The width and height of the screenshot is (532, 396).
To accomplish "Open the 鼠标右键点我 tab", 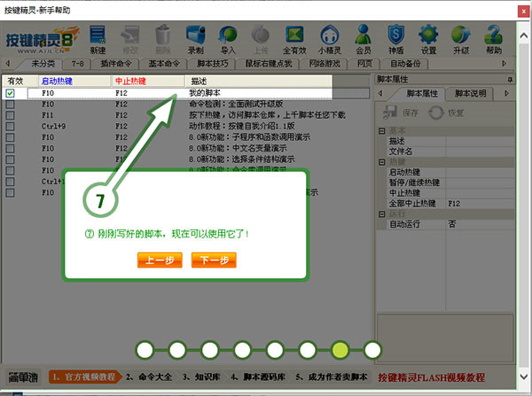I will [269, 64].
